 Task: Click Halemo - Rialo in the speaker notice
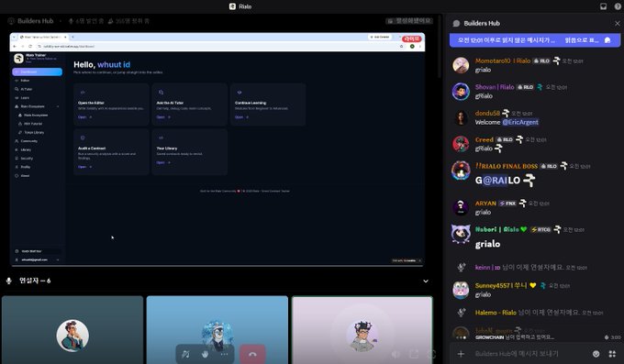pyautogui.click(x=496, y=313)
